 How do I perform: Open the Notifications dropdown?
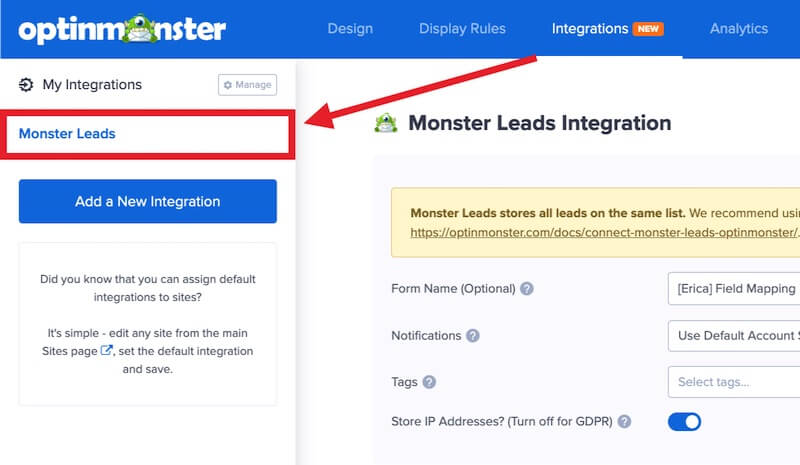734,335
